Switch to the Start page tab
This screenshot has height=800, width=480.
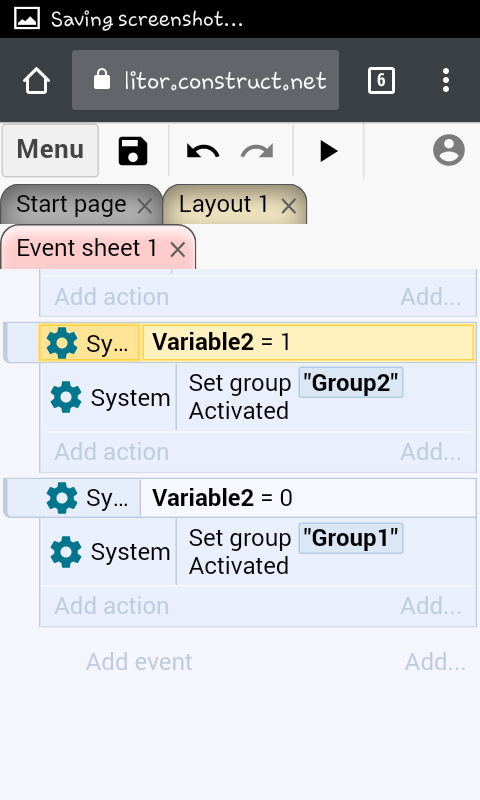pyautogui.click(x=71, y=204)
